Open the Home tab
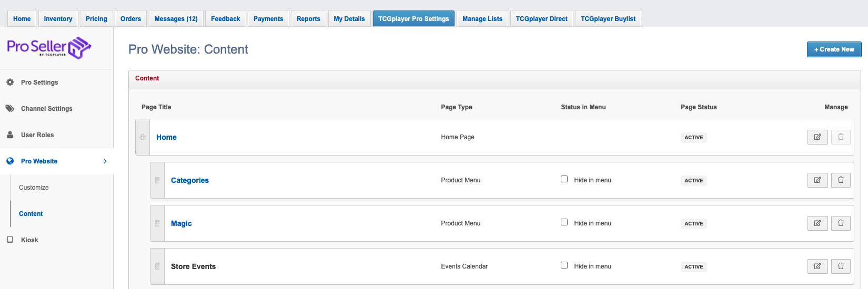The image size is (868, 289). 22,19
